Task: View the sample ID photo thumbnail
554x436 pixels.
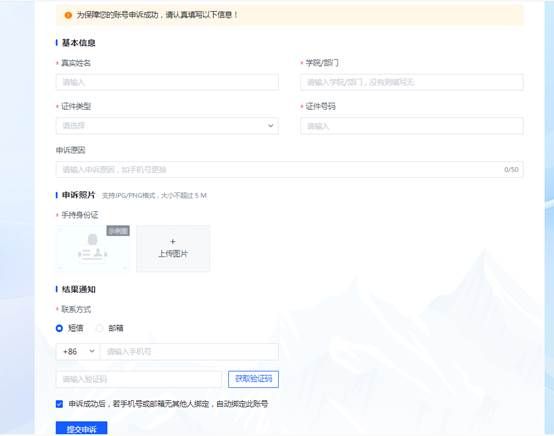Action: [x=93, y=248]
